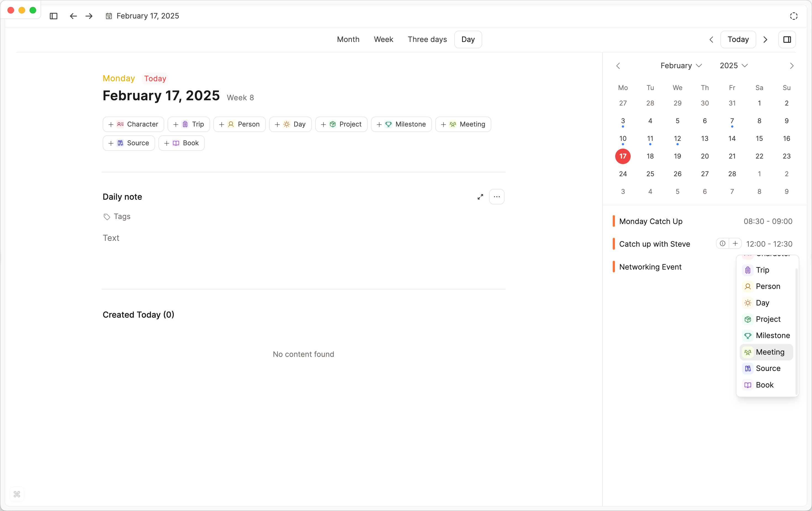
Task: Click the back navigation arrow
Action: point(73,16)
